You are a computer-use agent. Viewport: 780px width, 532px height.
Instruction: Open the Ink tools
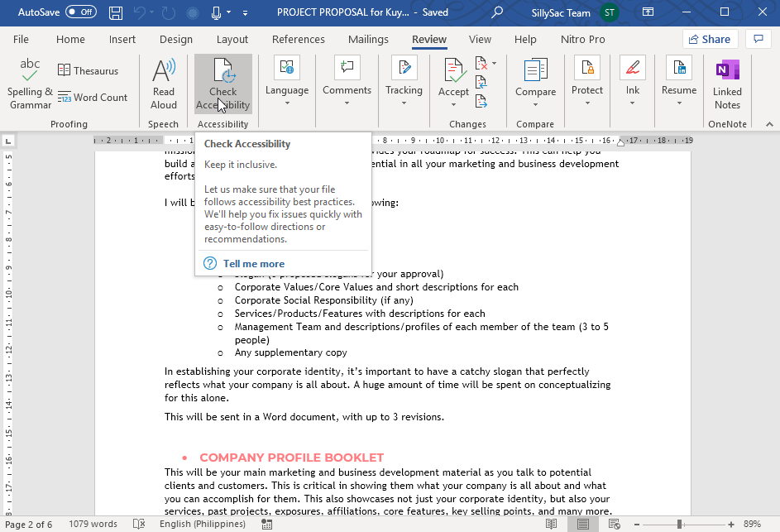(632, 82)
